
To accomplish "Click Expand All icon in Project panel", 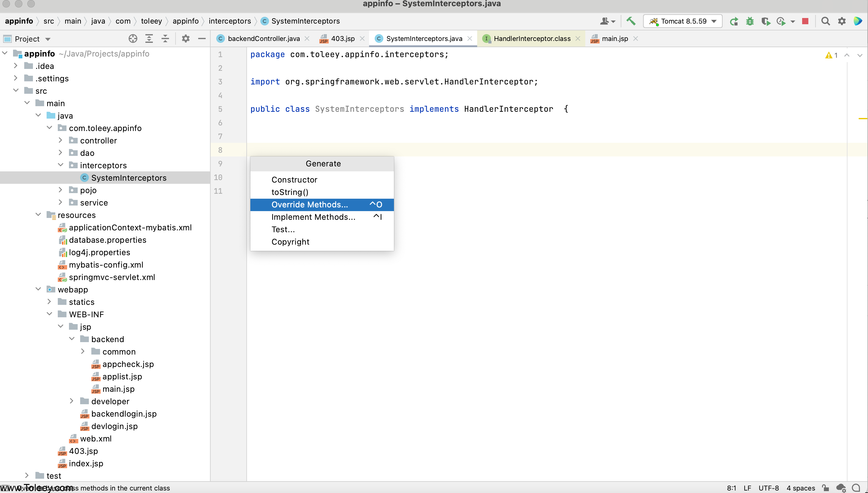I will coord(149,38).
